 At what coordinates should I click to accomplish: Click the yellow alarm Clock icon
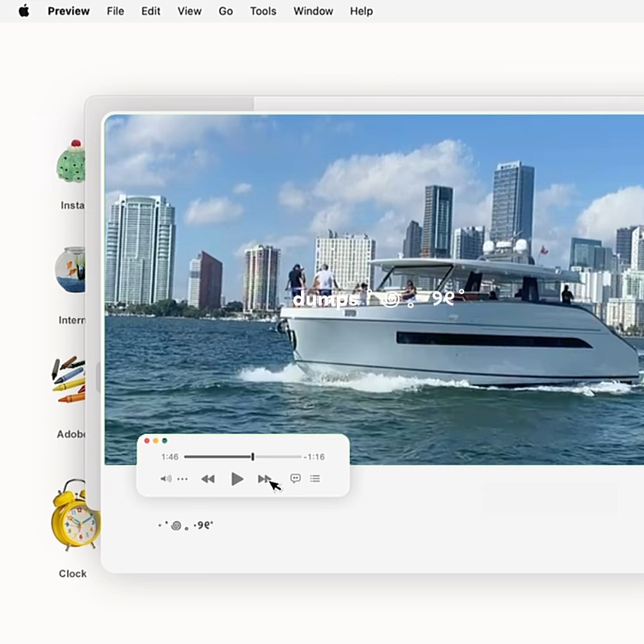click(x=73, y=515)
